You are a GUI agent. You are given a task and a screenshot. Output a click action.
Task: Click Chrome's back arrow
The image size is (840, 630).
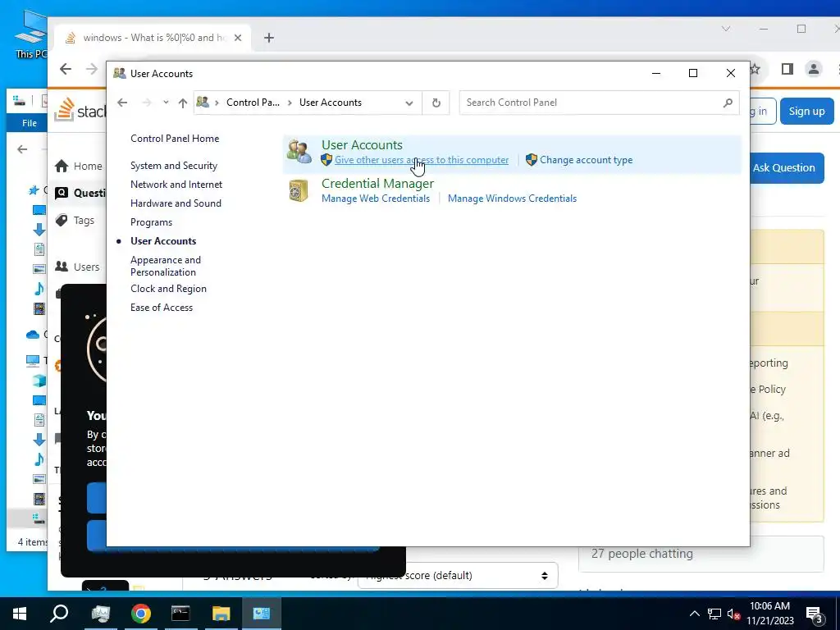pyautogui.click(x=66, y=69)
